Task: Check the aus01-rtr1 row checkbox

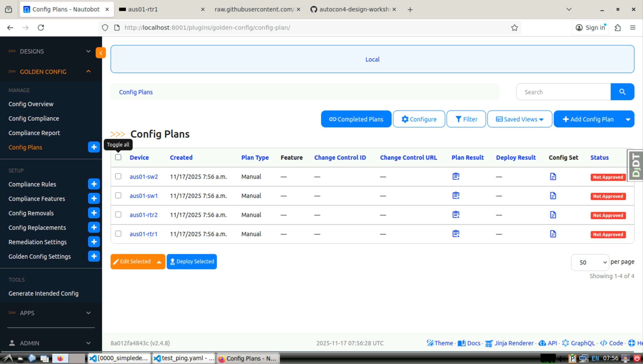Action: (x=118, y=234)
